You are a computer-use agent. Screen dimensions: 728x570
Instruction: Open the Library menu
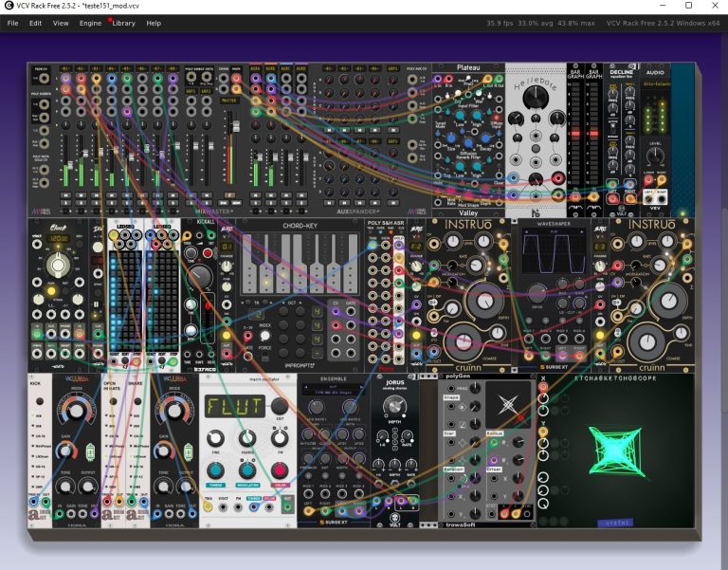click(123, 23)
